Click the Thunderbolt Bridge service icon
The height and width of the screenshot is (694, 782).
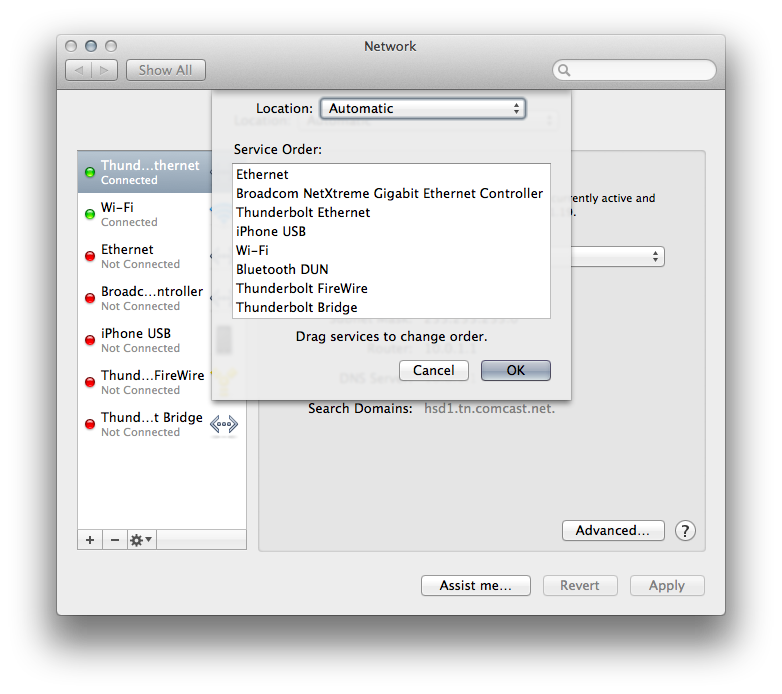(x=223, y=424)
